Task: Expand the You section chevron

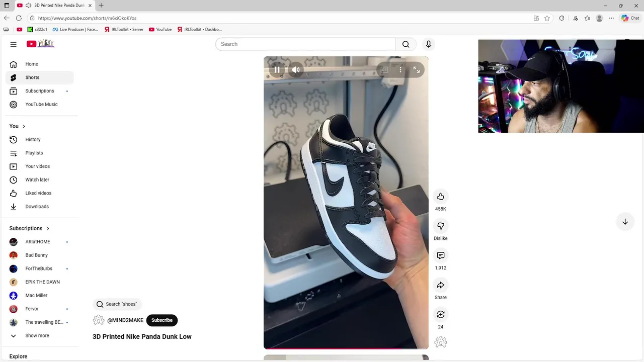Action: coord(24,126)
